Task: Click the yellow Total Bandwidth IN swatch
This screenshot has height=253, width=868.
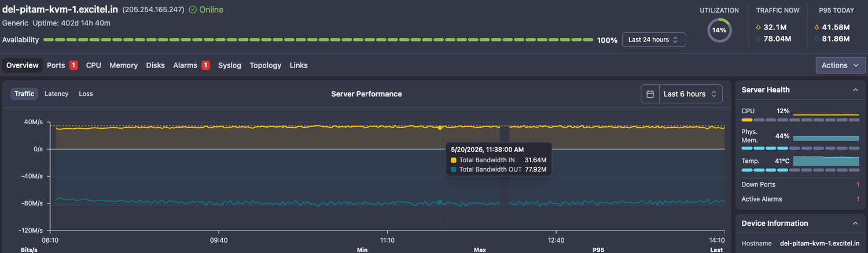Action: point(454,160)
